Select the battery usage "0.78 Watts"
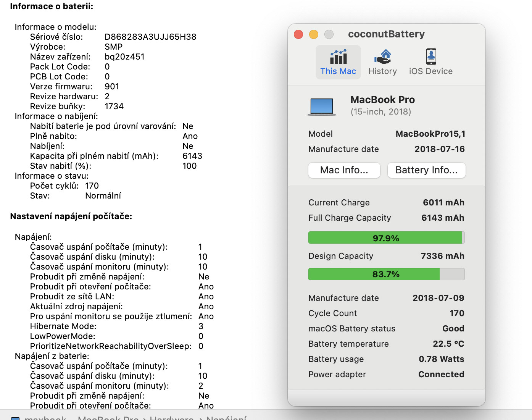 pos(442,359)
